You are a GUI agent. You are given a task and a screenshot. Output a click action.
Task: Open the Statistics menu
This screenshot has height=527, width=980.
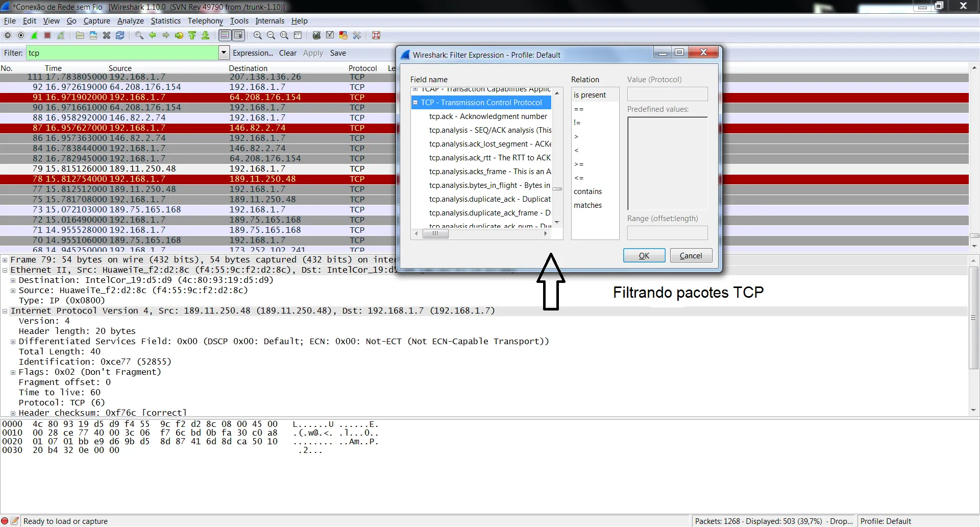click(x=165, y=21)
